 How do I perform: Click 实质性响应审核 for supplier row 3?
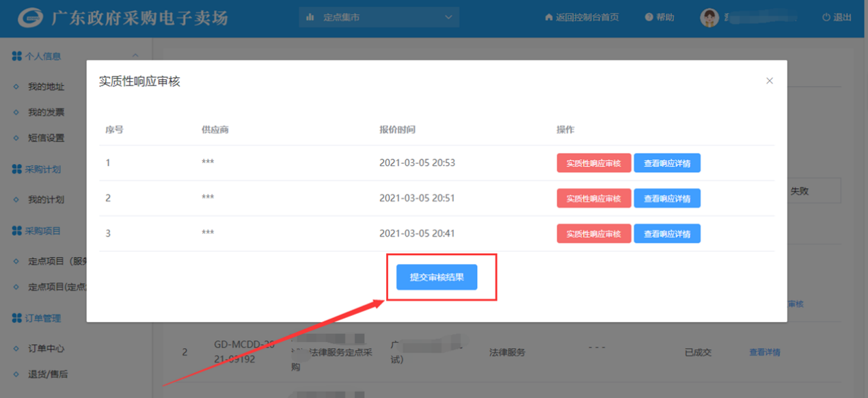[593, 234]
